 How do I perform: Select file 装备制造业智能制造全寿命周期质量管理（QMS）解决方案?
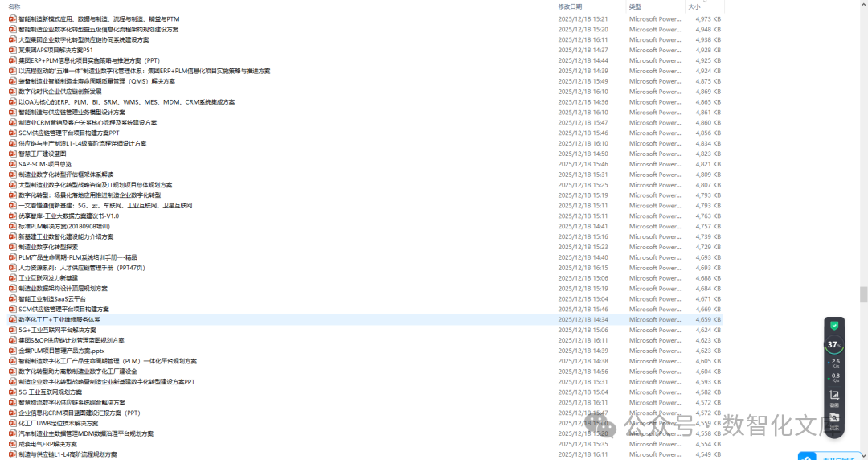pyautogui.click(x=97, y=81)
